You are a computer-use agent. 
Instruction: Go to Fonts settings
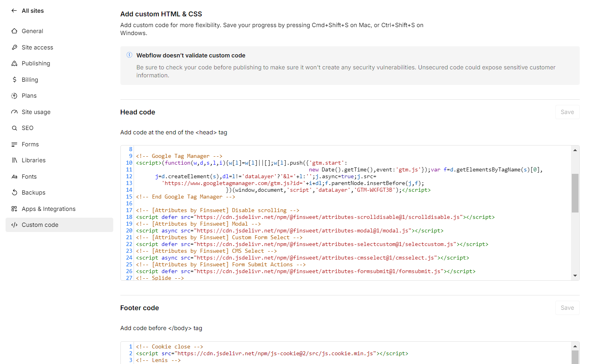(x=59, y=177)
